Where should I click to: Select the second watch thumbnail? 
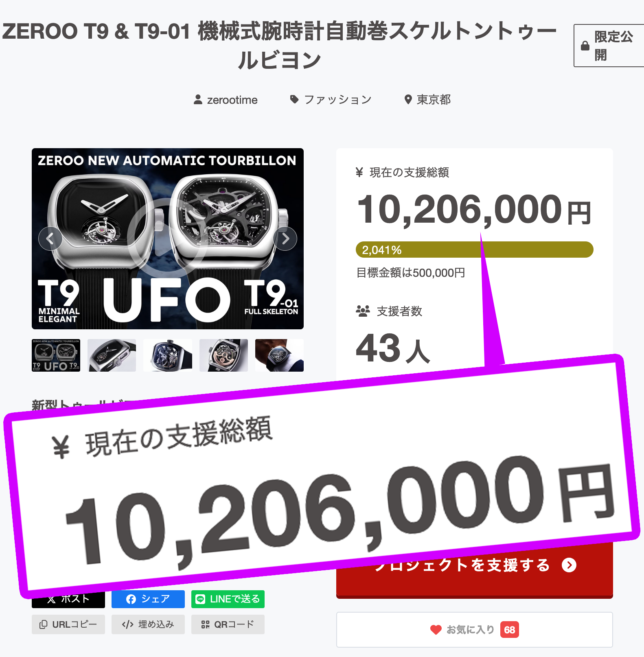click(112, 355)
